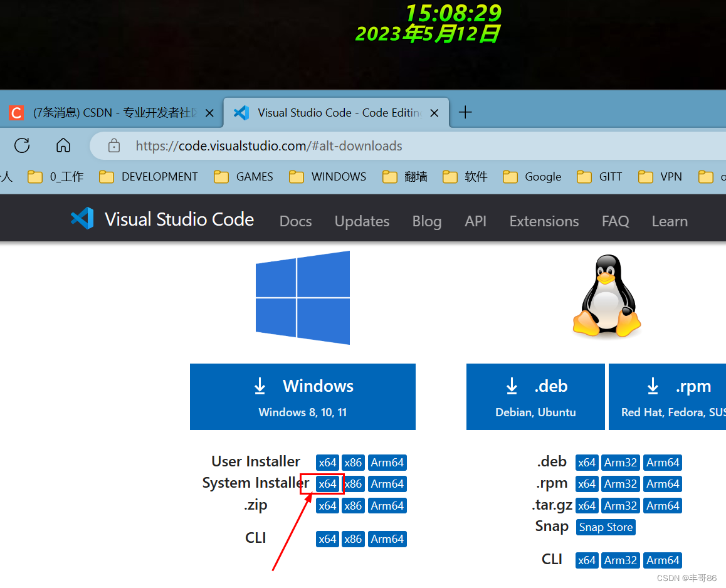Image resolution: width=726 pixels, height=588 pixels.
Task: Open a new browser tab
Action: (x=465, y=112)
